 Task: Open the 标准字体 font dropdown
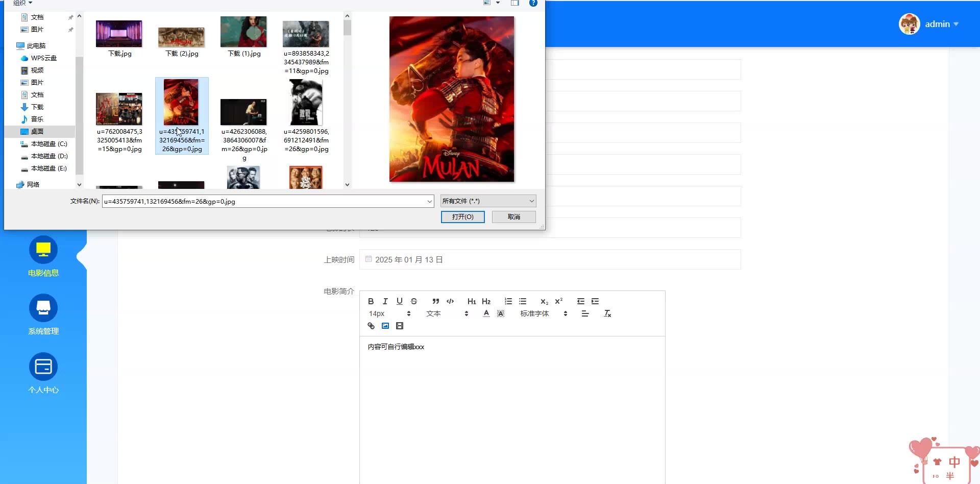(544, 313)
